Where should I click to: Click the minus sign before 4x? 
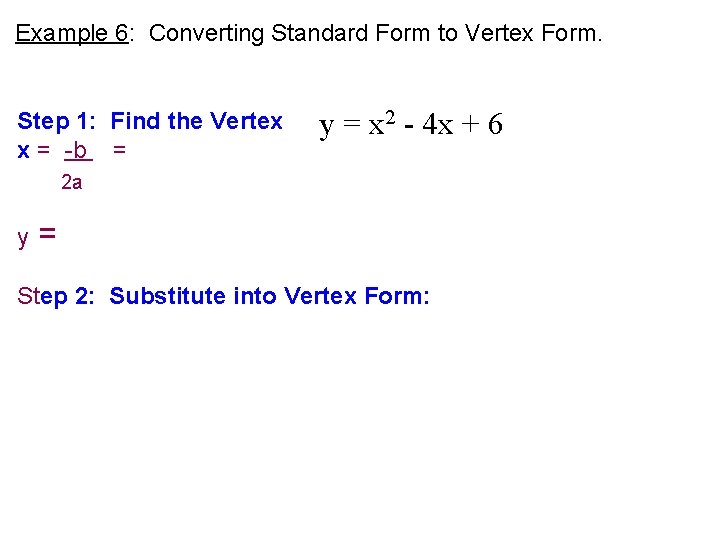pyautogui.click(x=409, y=126)
